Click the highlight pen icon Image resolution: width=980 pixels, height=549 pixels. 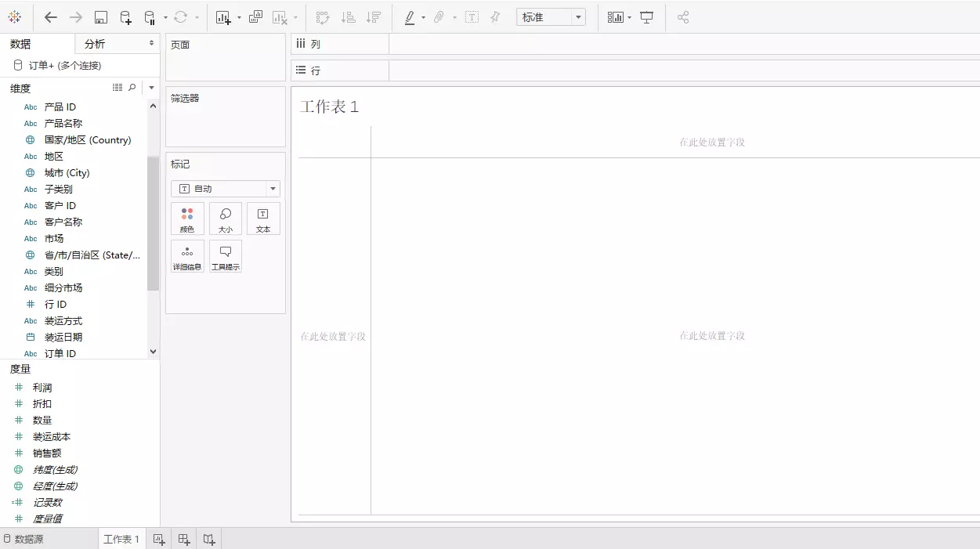coord(410,17)
